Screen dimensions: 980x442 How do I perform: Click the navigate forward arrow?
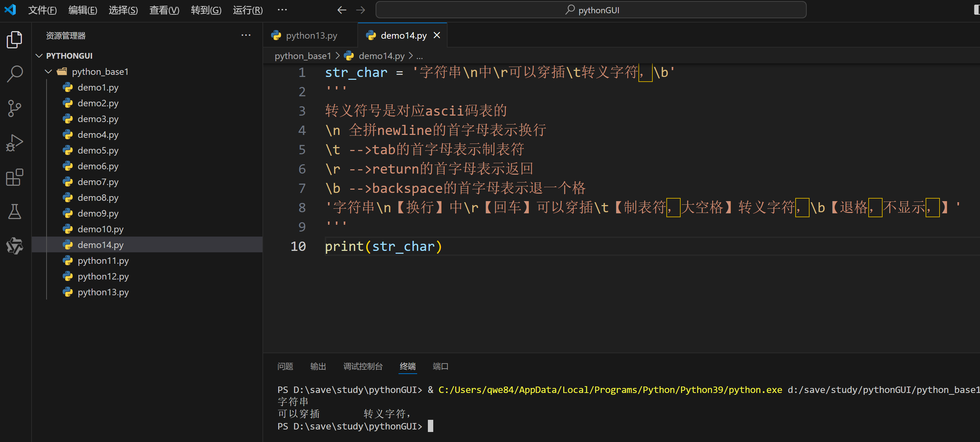pos(360,10)
